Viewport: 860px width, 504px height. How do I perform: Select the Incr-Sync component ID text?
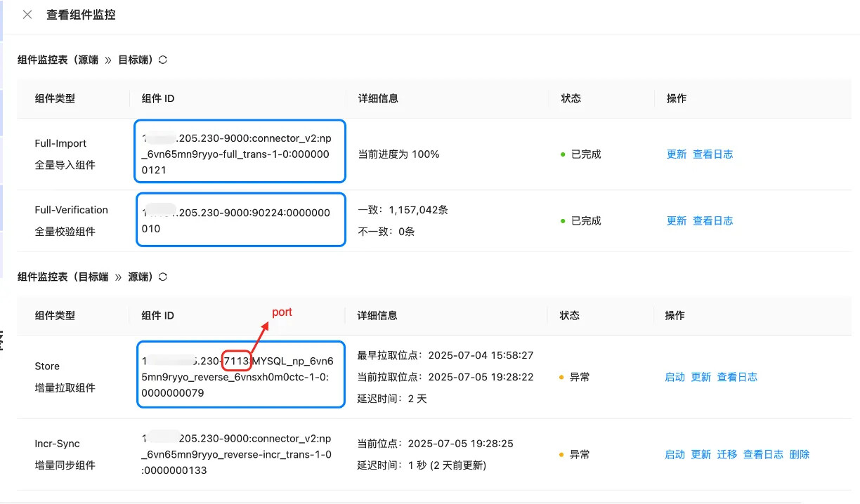(236, 454)
